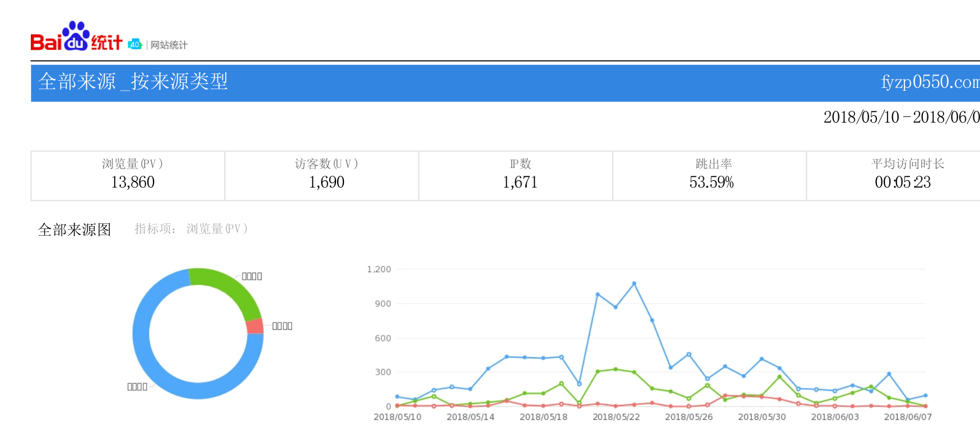This screenshot has width=980, height=430.
Task: Click the green segment's callout label
Action: click(x=252, y=276)
